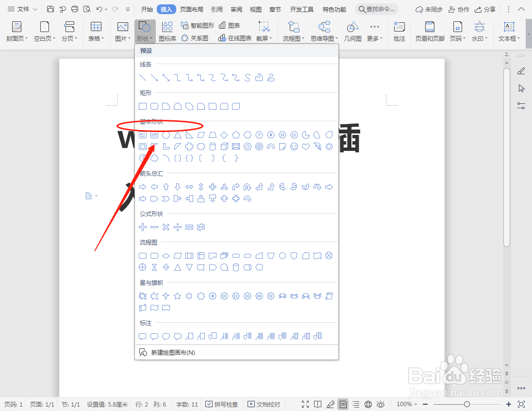Image resolution: width=532 pixels, height=411 pixels.
Task: Open 页眉和页脚 header and footer
Action: [429, 31]
